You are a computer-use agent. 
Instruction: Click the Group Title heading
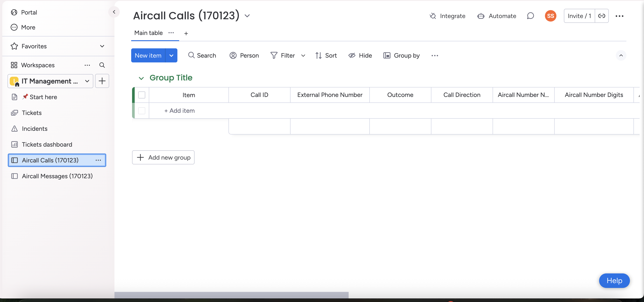click(x=171, y=78)
